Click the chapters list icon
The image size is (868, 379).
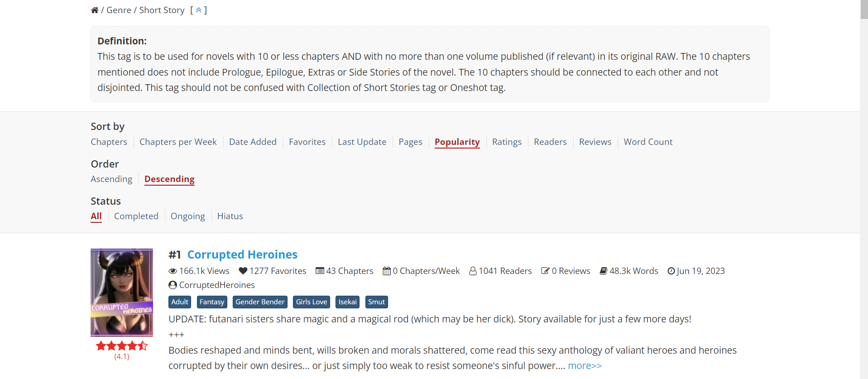click(x=320, y=271)
